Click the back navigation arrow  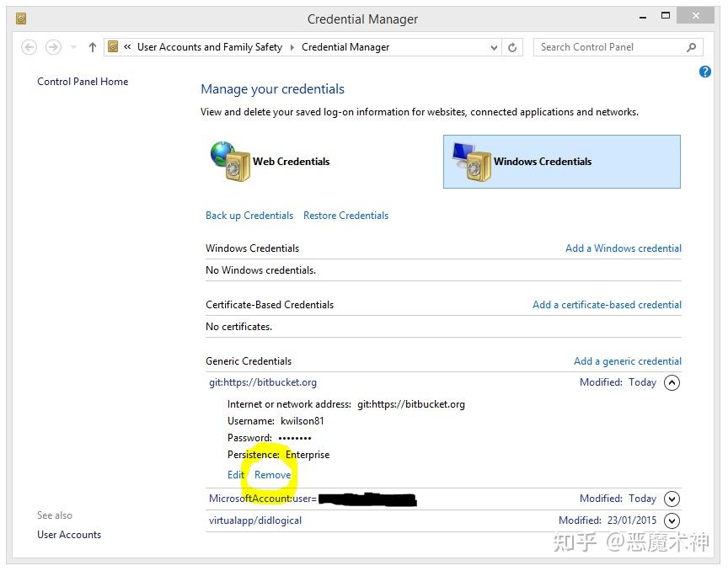coord(29,47)
